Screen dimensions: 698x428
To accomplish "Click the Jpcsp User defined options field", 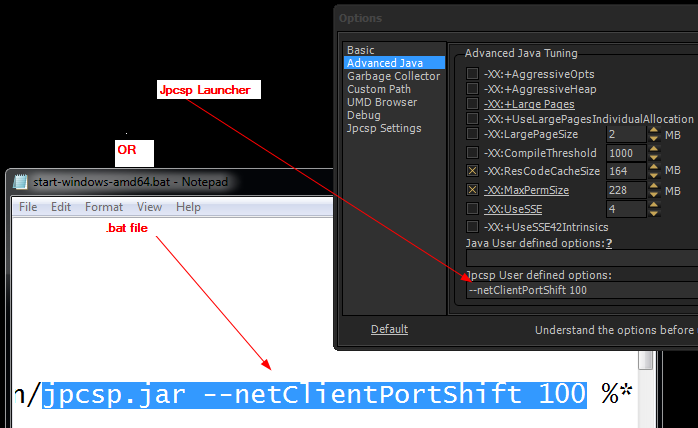I will coord(582,290).
